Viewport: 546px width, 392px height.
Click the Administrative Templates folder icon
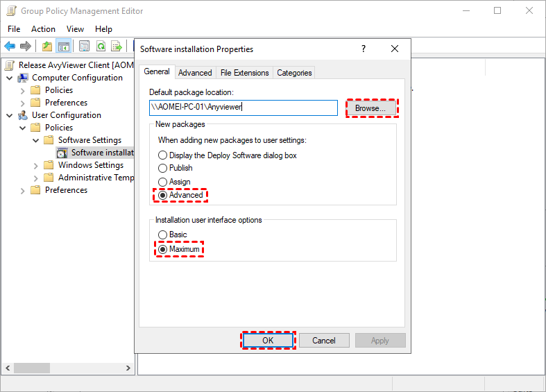[49, 178]
